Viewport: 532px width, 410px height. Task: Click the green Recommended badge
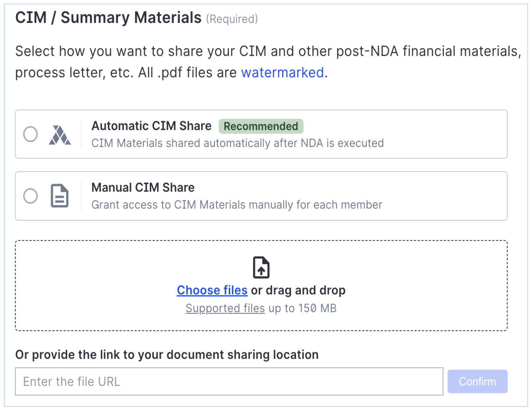pos(261,126)
